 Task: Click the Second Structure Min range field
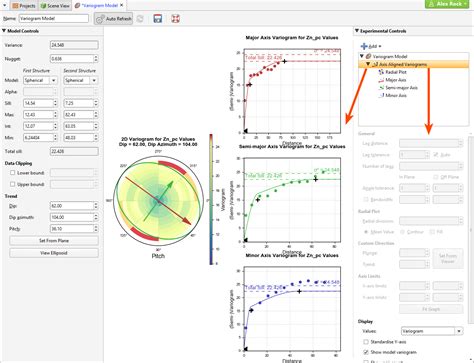pos(79,137)
